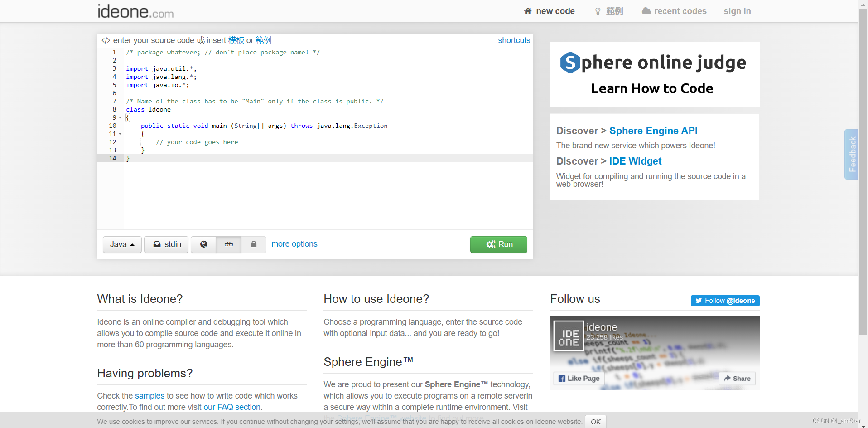
Task: Click the 'class Ideone' code line
Action: point(148,109)
